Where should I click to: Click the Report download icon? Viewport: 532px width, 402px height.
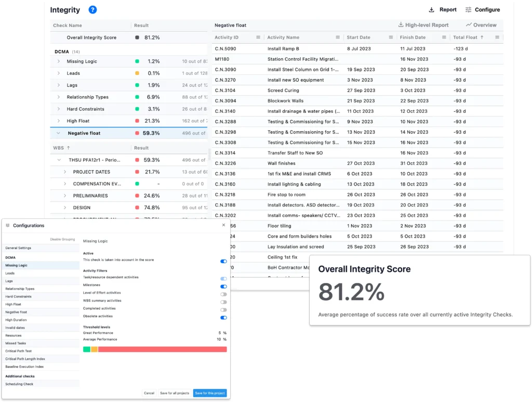[x=431, y=10]
